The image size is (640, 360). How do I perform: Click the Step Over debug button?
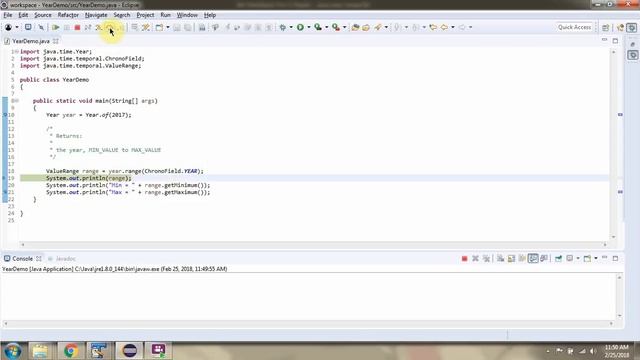[x=110, y=27]
